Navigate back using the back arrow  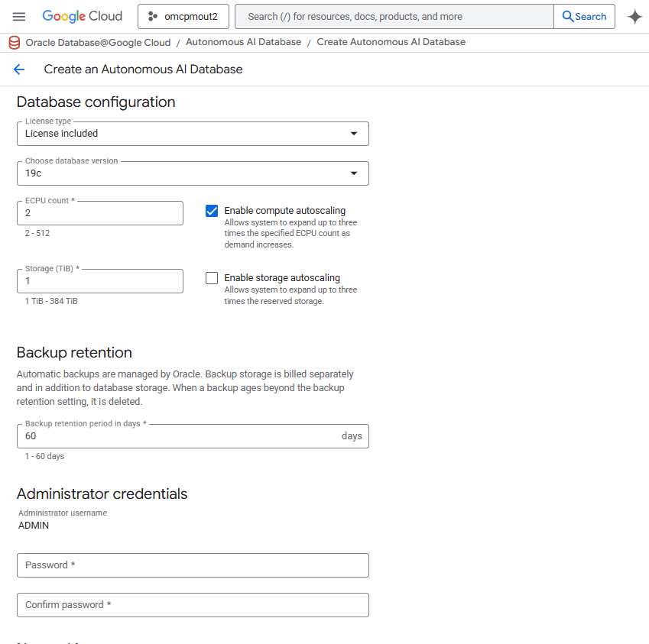pos(18,69)
